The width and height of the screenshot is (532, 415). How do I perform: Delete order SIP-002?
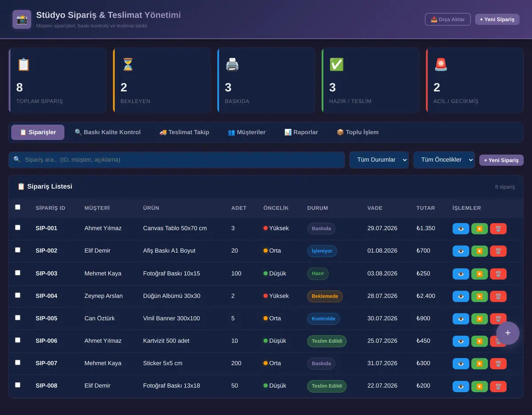tap(498, 251)
